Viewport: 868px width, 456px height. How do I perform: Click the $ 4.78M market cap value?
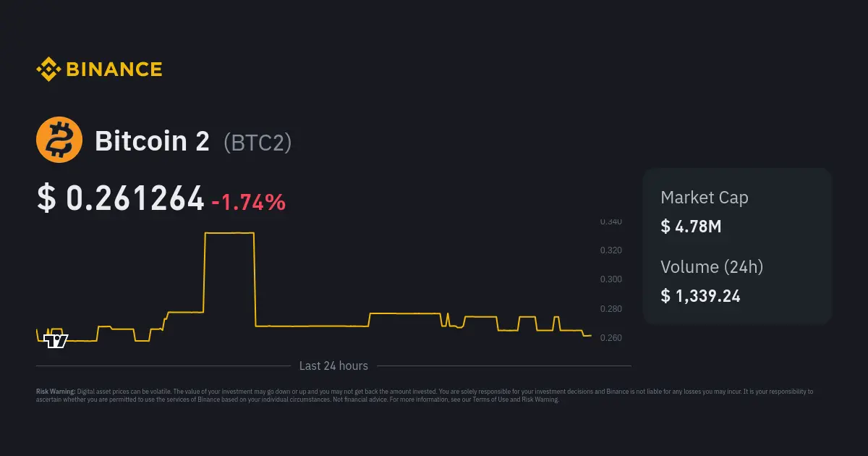click(691, 227)
